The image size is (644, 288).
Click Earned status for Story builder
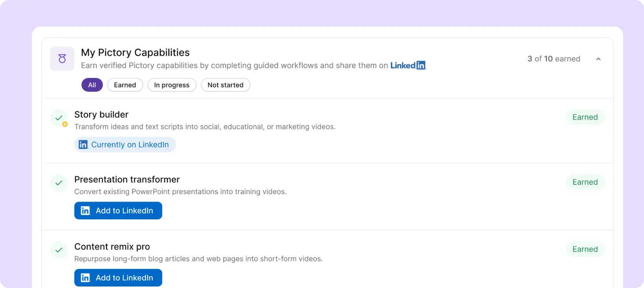coord(585,117)
